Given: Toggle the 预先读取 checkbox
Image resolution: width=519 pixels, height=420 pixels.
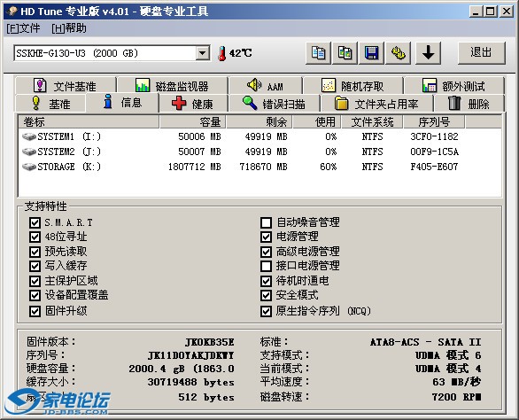Looking at the screenshot, I should pos(35,252).
